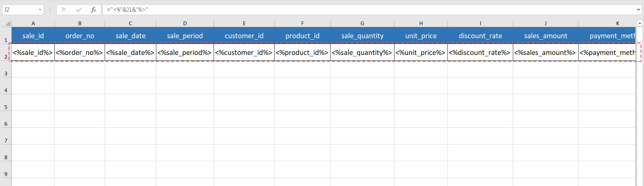This screenshot has width=644, height=186.
Task: Select cell containing <%sales_amount%>
Action: click(546, 52)
